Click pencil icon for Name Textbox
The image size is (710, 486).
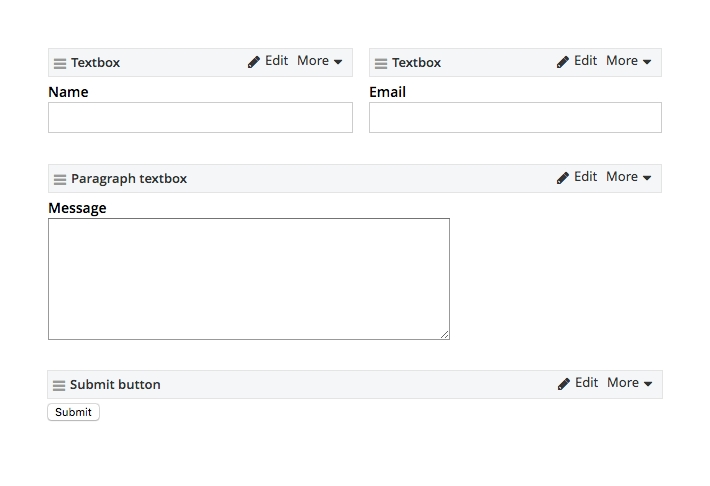pos(254,62)
